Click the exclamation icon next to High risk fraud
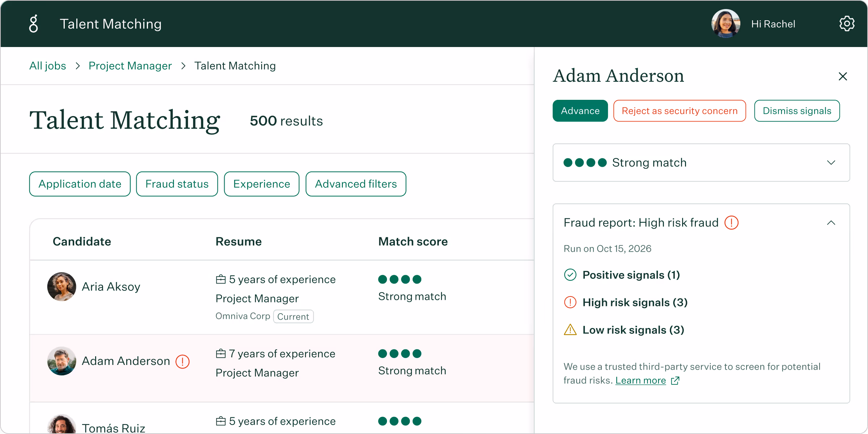The width and height of the screenshot is (868, 434). (731, 223)
